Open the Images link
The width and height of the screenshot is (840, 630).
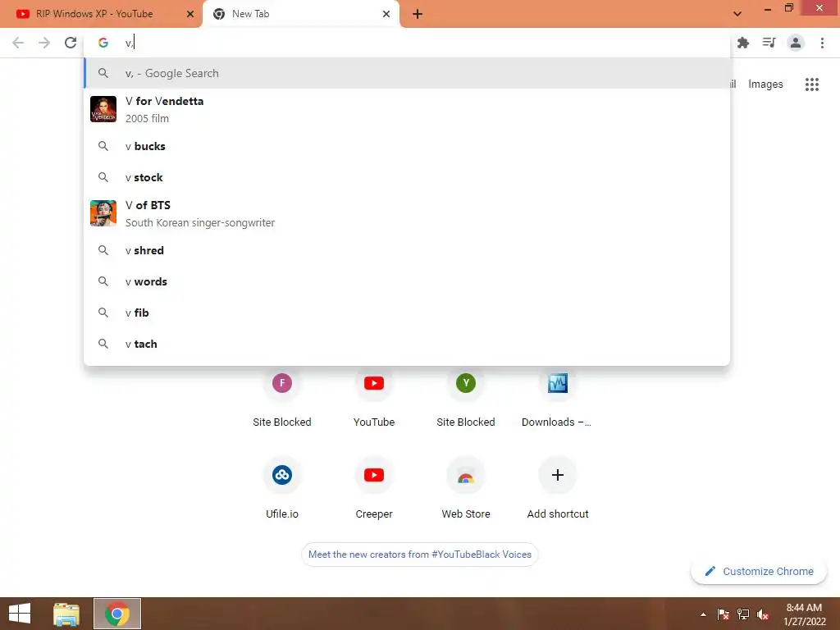coord(765,84)
